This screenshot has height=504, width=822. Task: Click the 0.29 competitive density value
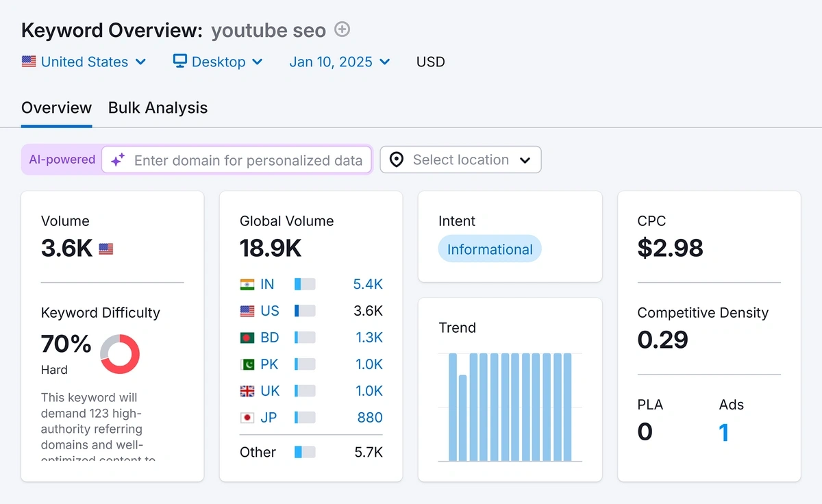coord(662,340)
